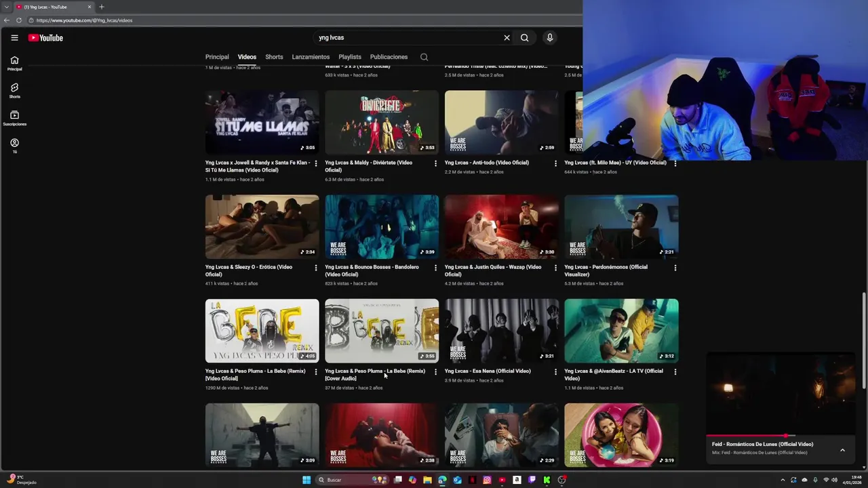
Task: Open the Diviértete (Video Oficial) title link
Action: pyautogui.click(x=368, y=166)
